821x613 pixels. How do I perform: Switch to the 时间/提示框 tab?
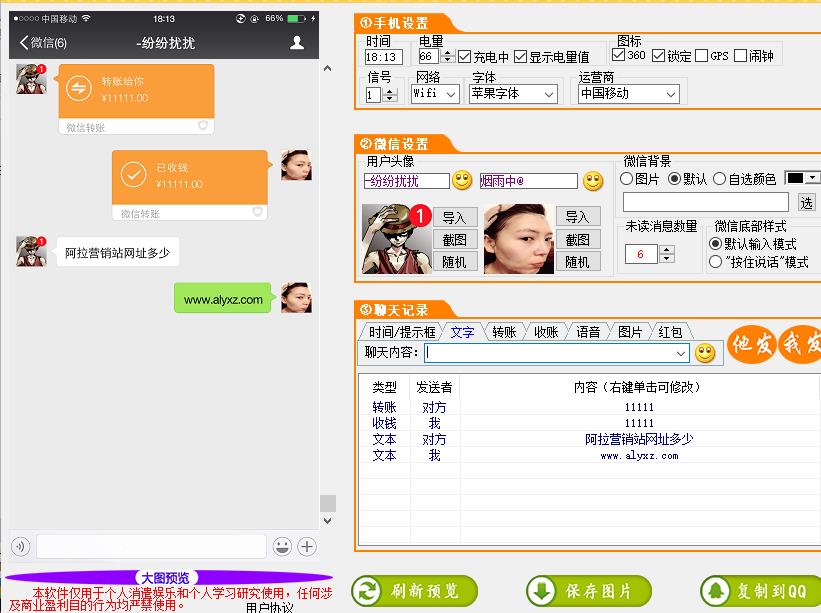click(x=402, y=332)
